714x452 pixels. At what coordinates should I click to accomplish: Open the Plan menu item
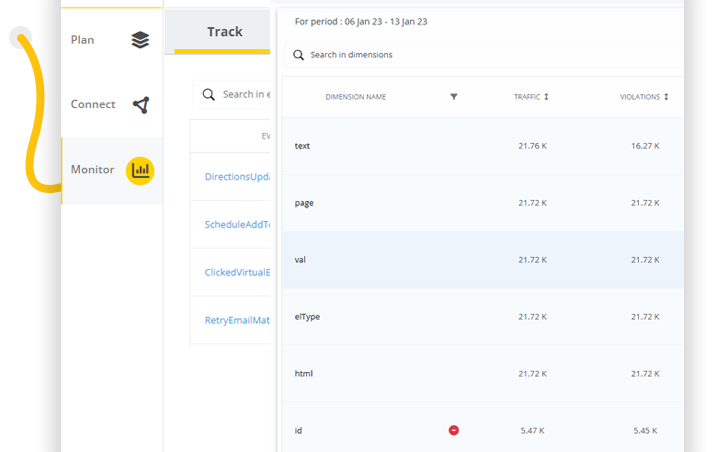click(83, 40)
